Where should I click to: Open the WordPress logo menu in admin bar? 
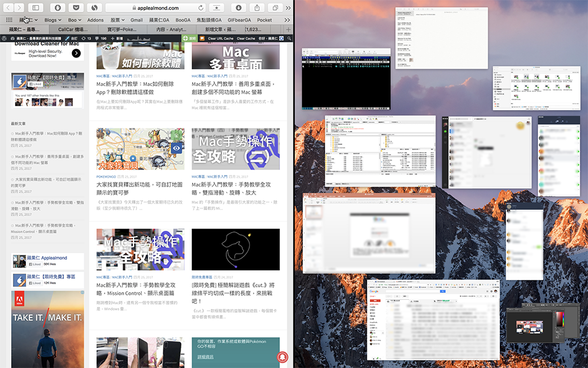pyautogui.click(x=4, y=38)
